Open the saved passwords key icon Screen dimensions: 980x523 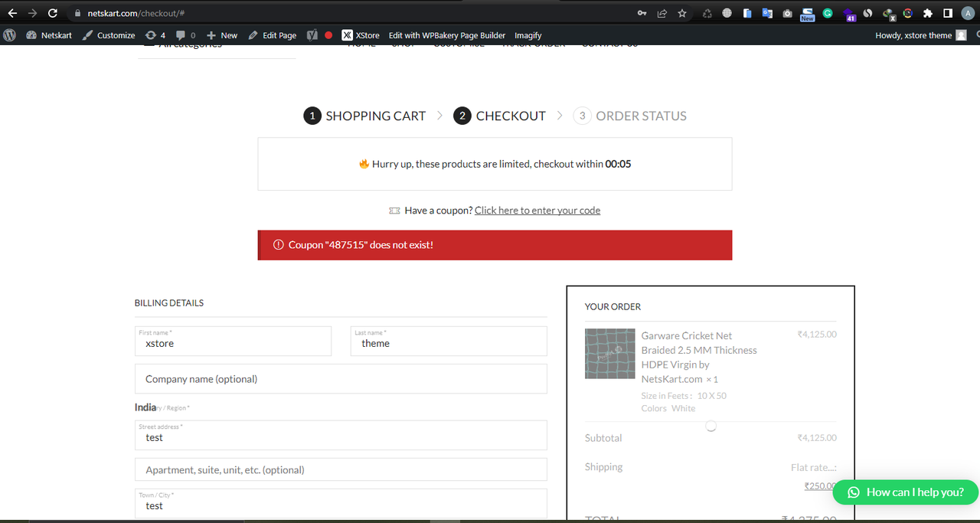click(642, 13)
